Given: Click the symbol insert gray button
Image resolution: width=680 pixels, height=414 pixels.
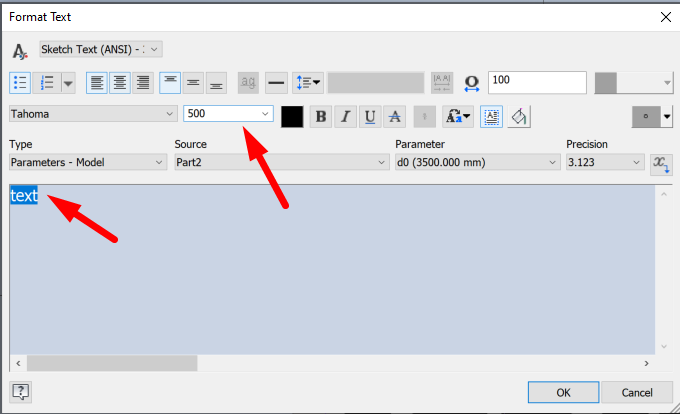Looking at the screenshot, I should click(x=646, y=116).
